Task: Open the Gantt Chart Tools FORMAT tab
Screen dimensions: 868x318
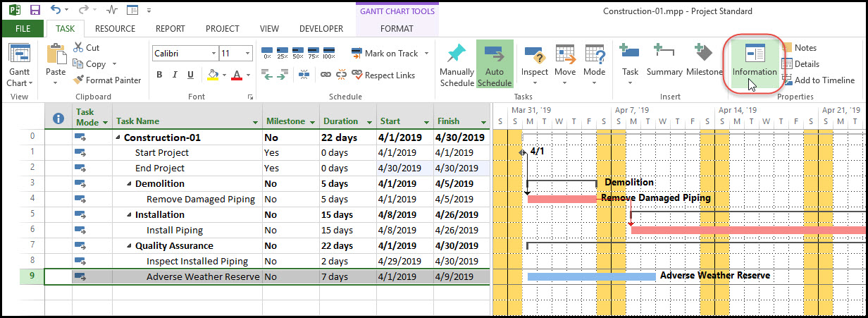Action: [x=397, y=29]
